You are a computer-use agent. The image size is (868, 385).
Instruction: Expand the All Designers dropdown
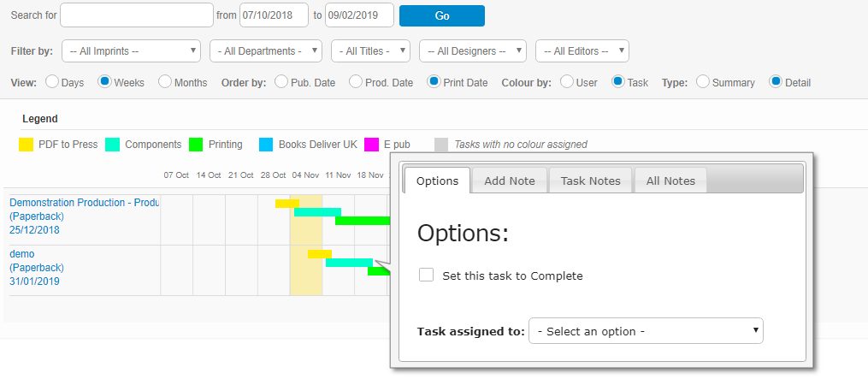[472, 51]
